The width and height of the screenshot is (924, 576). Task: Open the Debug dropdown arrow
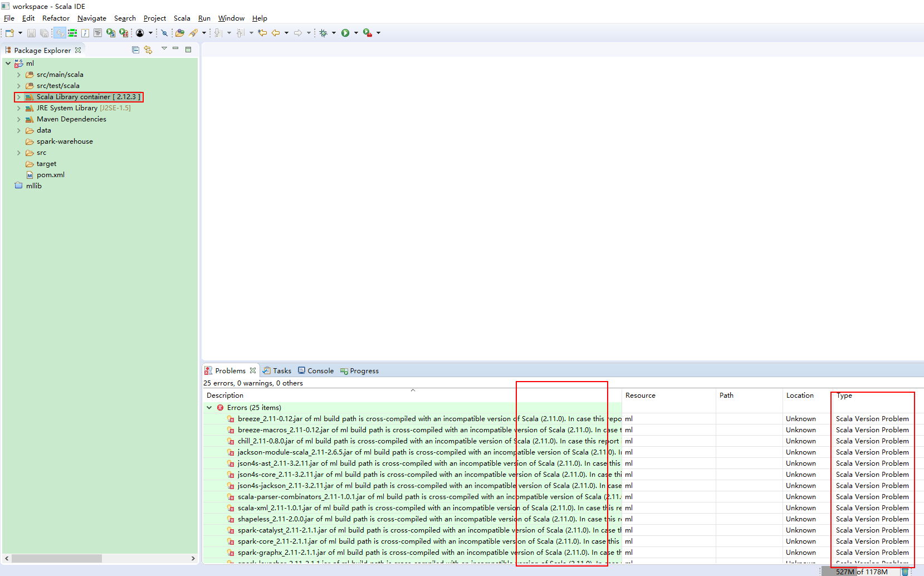334,33
